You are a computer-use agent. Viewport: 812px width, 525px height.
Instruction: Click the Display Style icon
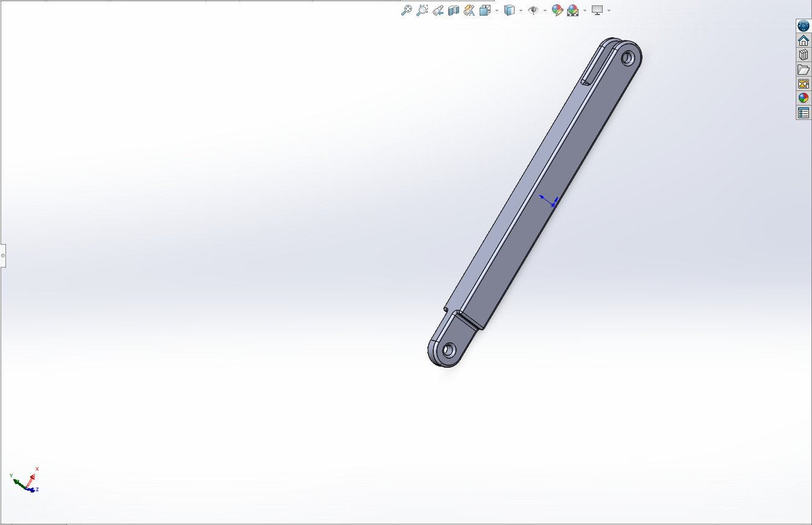pos(509,10)
